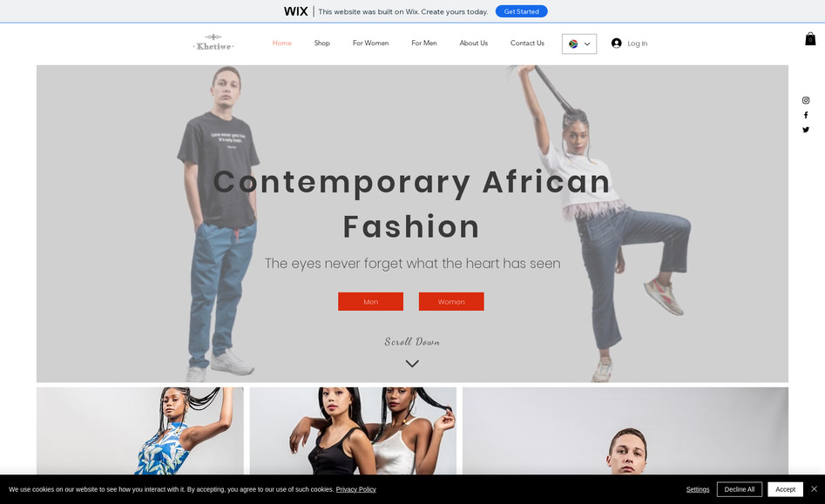Open cookie Settings link
Viewport: 825px width, 504px height.
[x=698, y=489]
